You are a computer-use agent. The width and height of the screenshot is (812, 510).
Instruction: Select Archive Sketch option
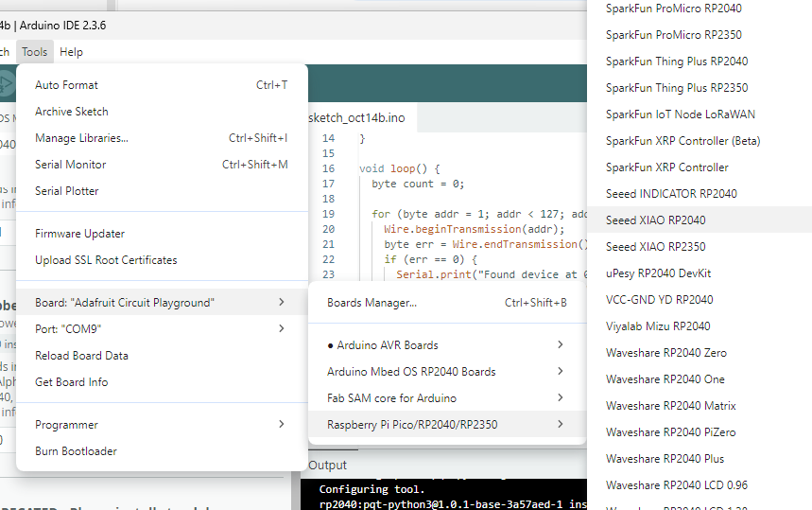[x=72, y=112]
